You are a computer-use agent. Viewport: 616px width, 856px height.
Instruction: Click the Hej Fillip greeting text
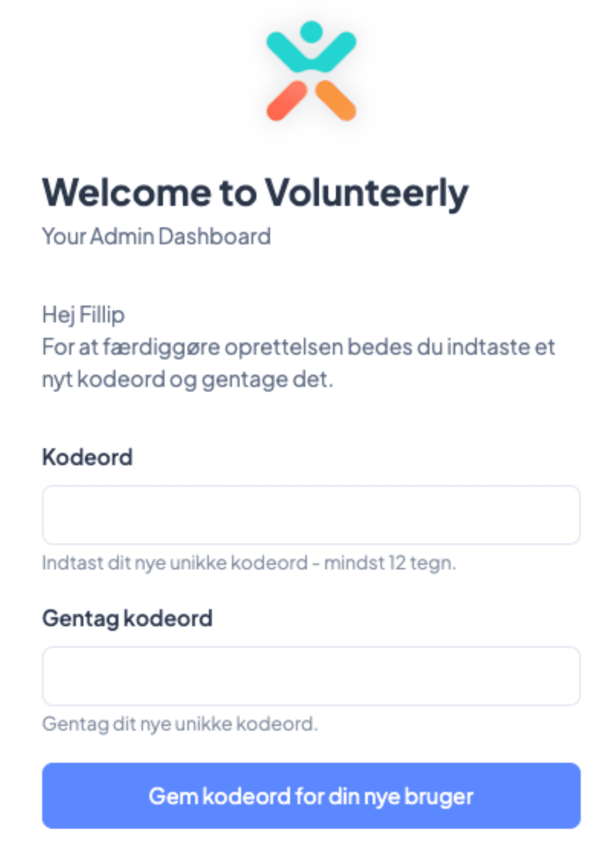(83, 315)
